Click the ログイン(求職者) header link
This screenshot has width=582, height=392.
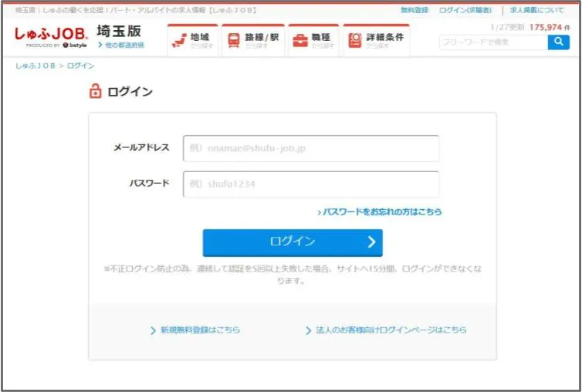(x=465, y=10)
